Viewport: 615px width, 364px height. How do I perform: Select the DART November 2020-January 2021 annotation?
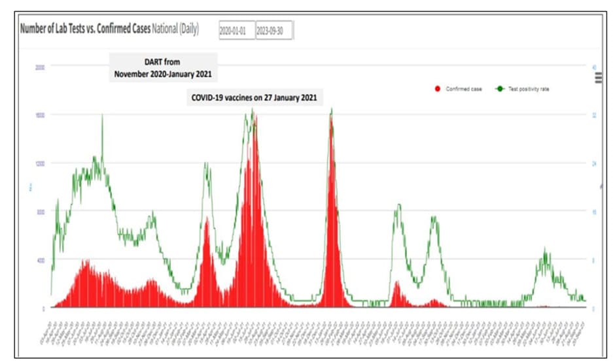tap(162, 68)
